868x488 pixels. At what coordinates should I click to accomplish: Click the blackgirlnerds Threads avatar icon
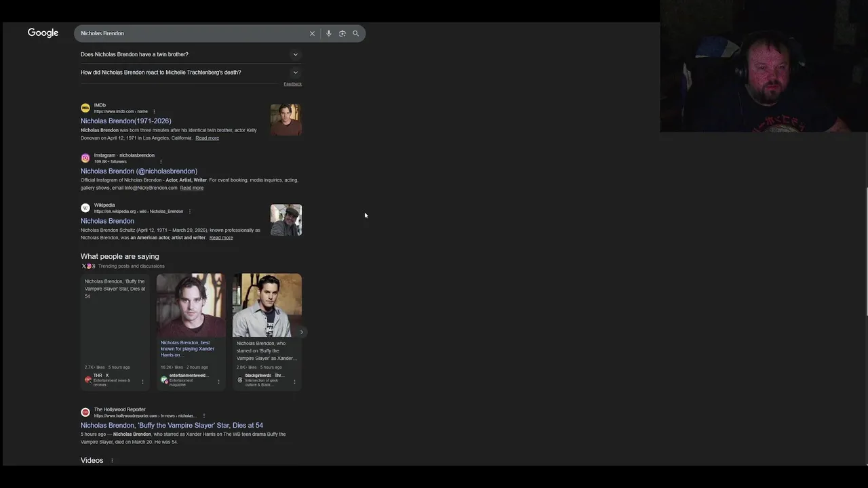pos(240,380)
